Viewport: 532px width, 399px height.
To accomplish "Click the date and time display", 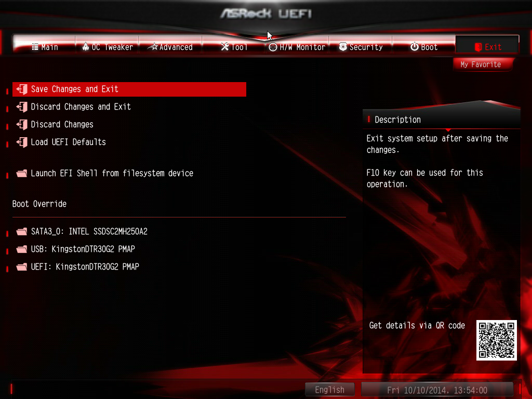I will [437, 390].
